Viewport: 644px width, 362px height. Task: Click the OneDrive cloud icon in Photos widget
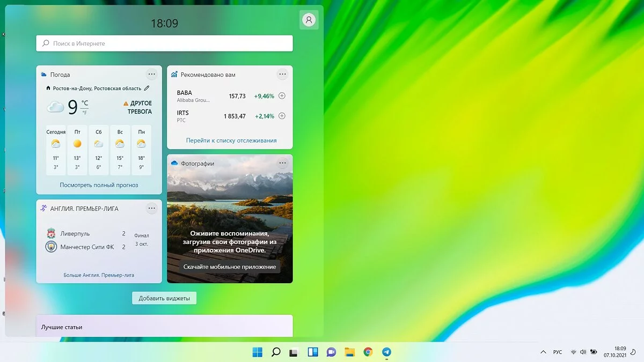click(x=174, y=163)
